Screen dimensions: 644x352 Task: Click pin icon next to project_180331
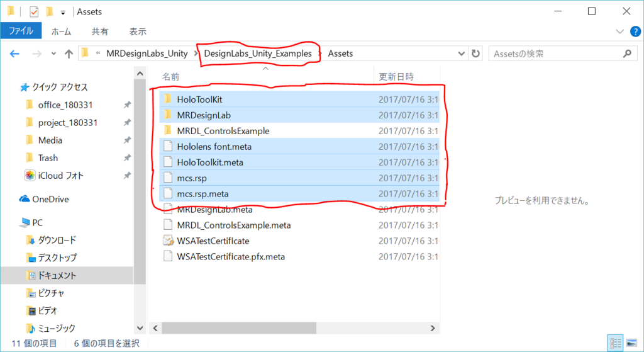(127, 123)
